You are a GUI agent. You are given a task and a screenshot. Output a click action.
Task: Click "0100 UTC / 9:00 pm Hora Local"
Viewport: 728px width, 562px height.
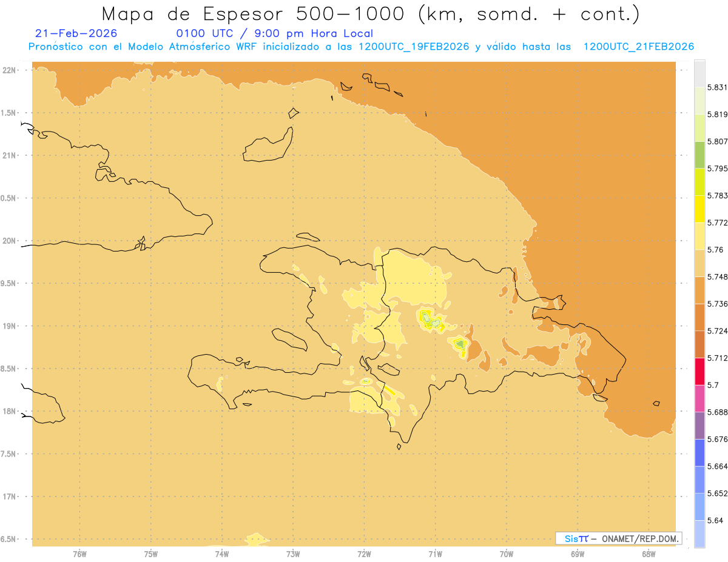[274, 34]
